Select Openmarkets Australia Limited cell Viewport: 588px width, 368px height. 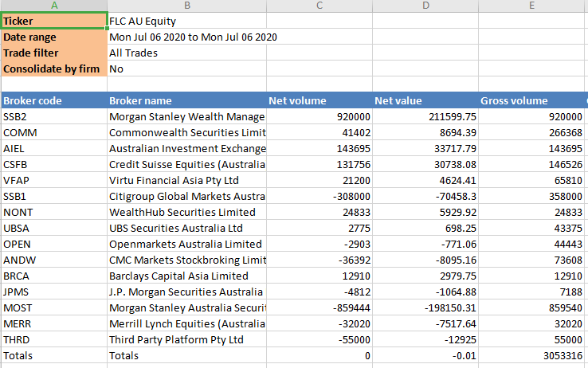[x=187, y=244]
